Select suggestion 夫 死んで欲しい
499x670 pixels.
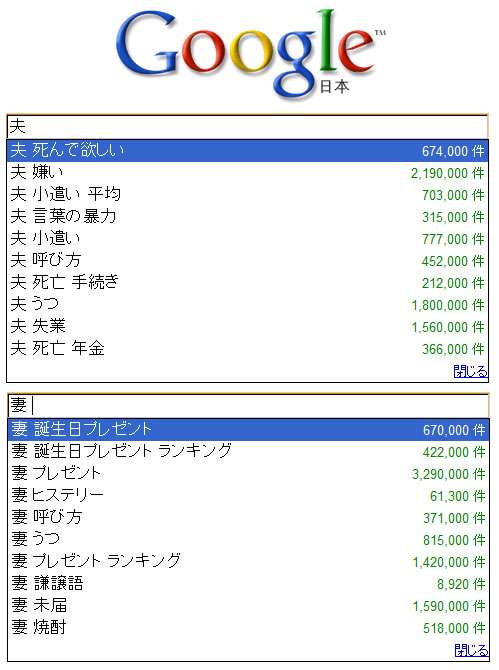coord(247,150)
